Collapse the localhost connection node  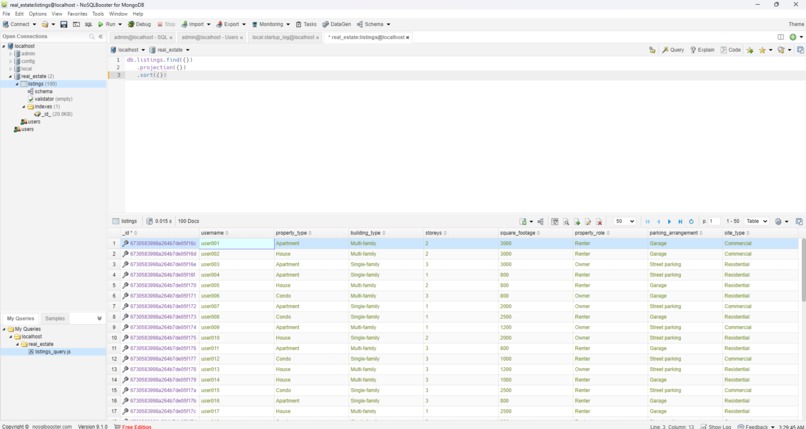click(x=4, y=46)
